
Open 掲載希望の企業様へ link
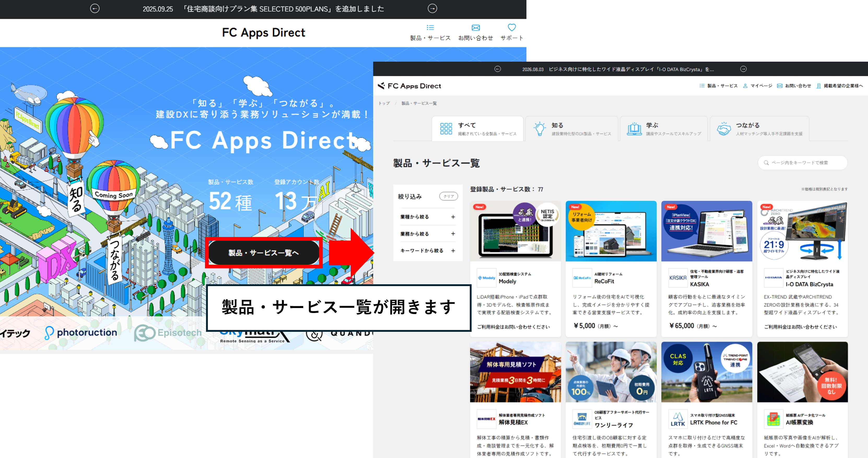pyautogui.click(x=839, y=86)
